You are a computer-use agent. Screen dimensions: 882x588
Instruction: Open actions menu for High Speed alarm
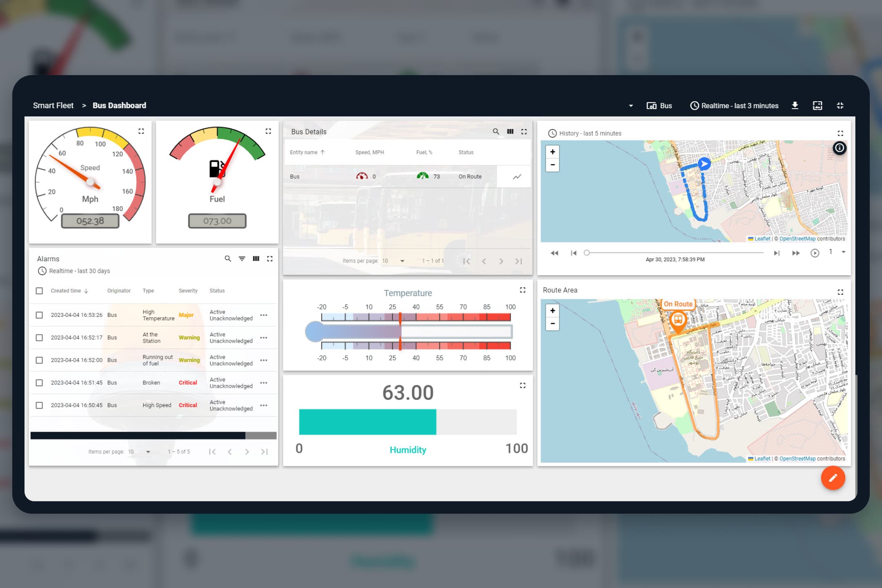point(264,405)
